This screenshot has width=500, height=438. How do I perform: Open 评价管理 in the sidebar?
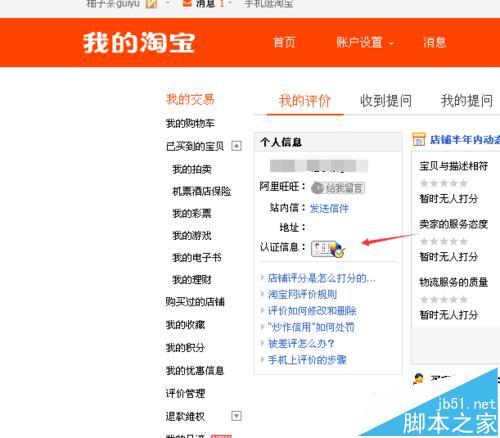185,393
